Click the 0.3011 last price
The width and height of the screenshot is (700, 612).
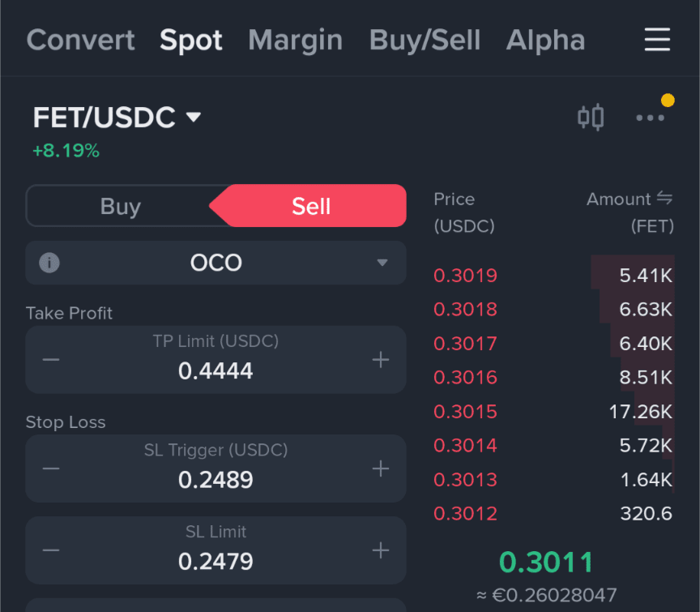click(x=546, y=562)
